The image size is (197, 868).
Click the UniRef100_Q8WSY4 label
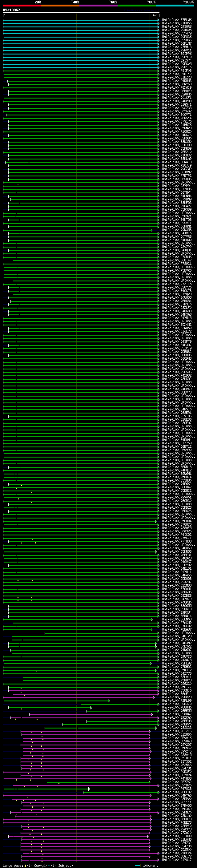(x=177, y=118)
